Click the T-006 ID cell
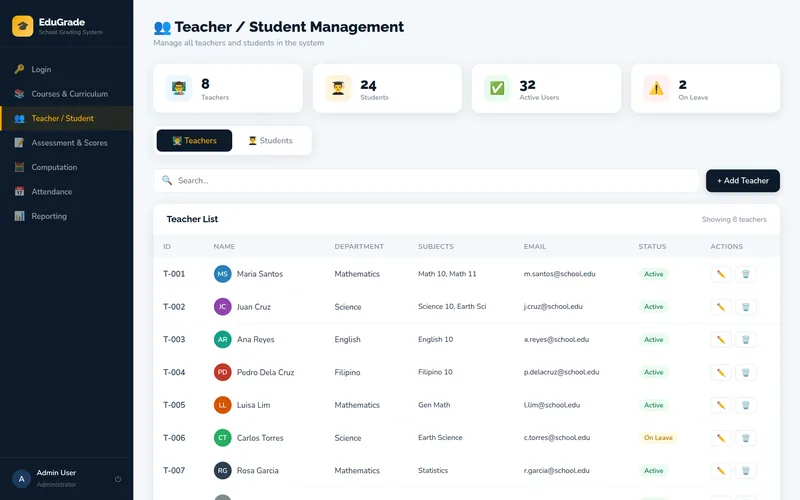This screenshot has height=500, width=800. tap(174, 438)
